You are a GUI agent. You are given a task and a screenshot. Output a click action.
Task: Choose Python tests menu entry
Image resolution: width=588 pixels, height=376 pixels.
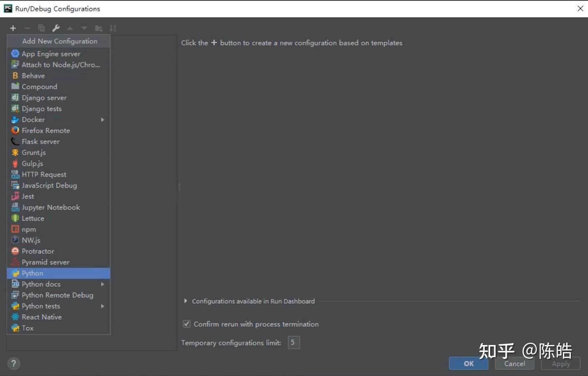(x=59, y=306)
